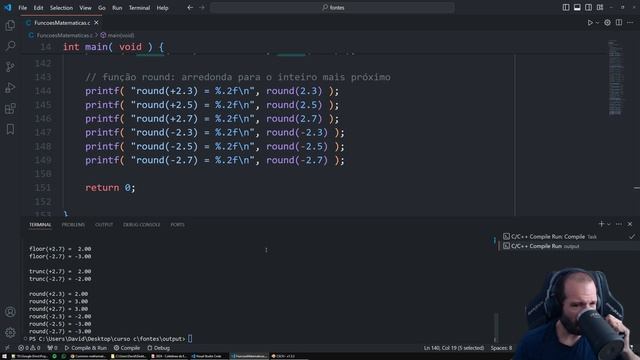
Task: Open the Accounts menu icon
Action: tap(10, 312)
